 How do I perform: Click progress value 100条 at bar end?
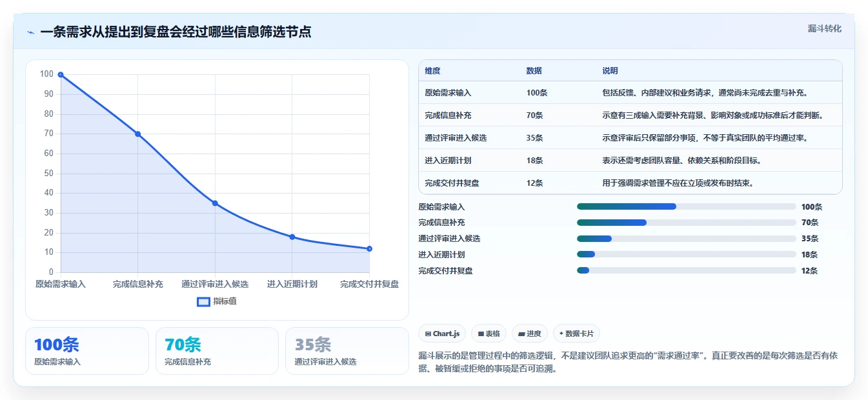coord(812,207)
